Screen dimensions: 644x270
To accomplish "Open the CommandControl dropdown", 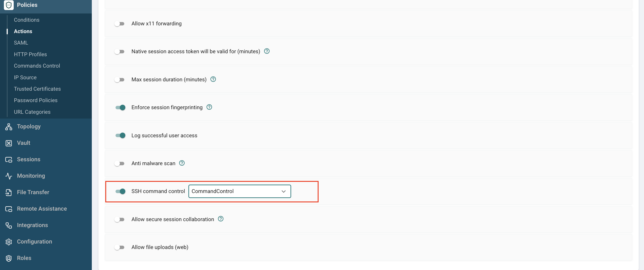I will click(x=240, y=191).
